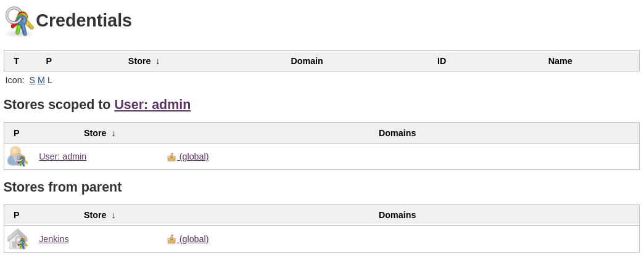Open the Jenkins store link
This screenshot has width=644, height=255.
coord(54,239)
